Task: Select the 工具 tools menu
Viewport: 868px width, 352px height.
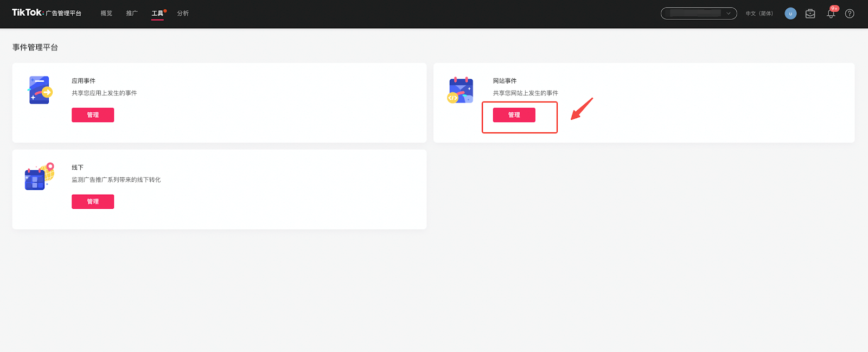Action: 157,14
